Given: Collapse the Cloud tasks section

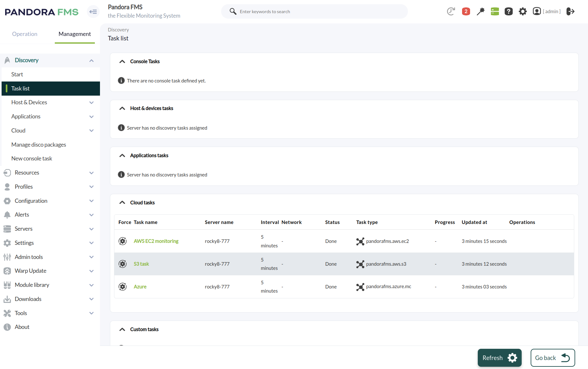Looking at the screenshot, I should [x=122, y=202].
